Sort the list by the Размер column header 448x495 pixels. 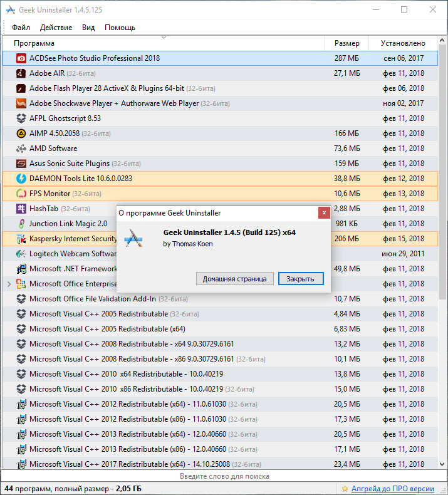click(x=347, y=43)
